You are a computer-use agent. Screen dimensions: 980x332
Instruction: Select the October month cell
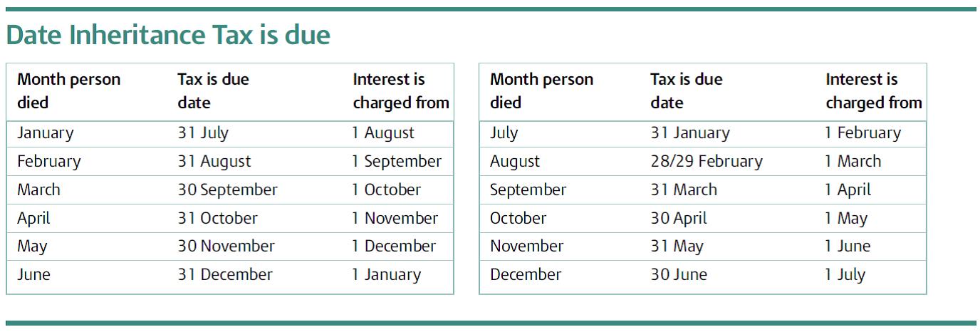(x=518, y=219)
